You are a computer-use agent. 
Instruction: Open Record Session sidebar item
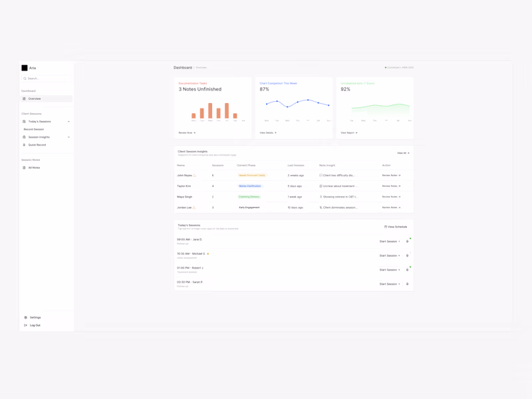[x=34, y=129]
